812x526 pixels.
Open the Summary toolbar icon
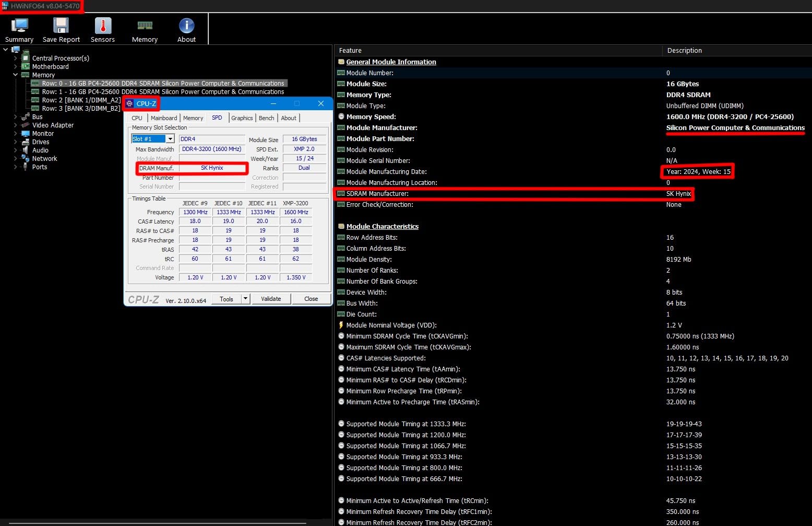pyautogui.click(x=19, y=30)
